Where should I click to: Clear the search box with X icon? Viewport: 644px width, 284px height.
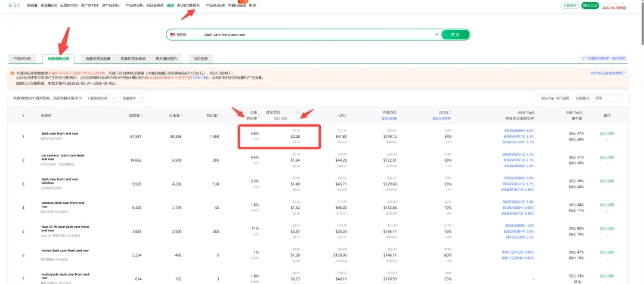click(436, 35)
